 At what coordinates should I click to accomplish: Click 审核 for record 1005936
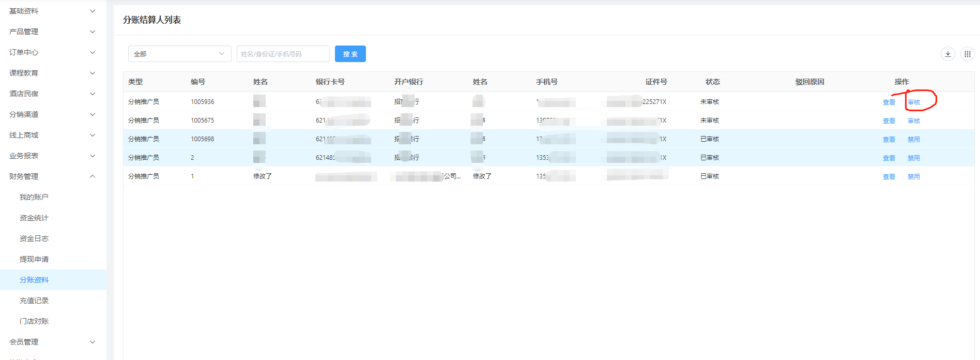914,102
